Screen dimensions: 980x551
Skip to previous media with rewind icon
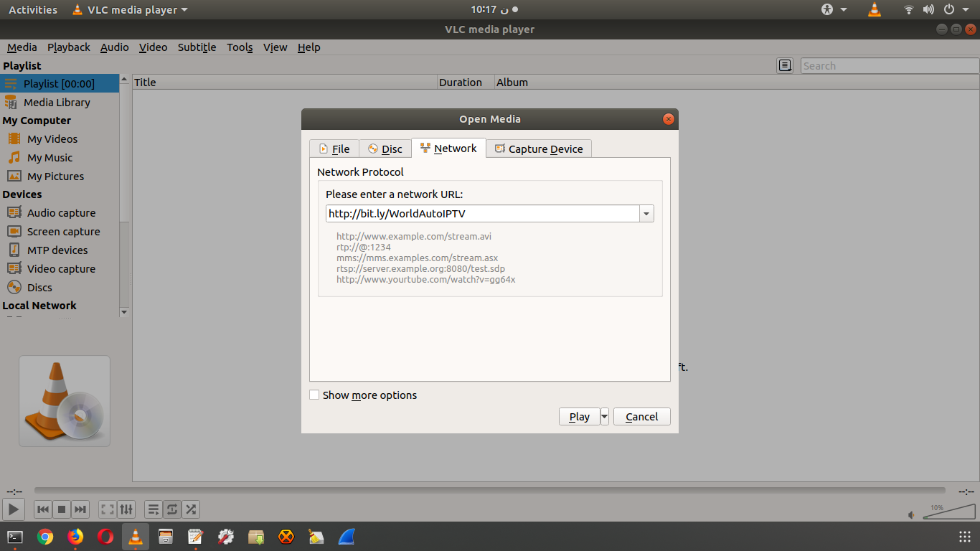pyautogui.click(x=43, y=509)
